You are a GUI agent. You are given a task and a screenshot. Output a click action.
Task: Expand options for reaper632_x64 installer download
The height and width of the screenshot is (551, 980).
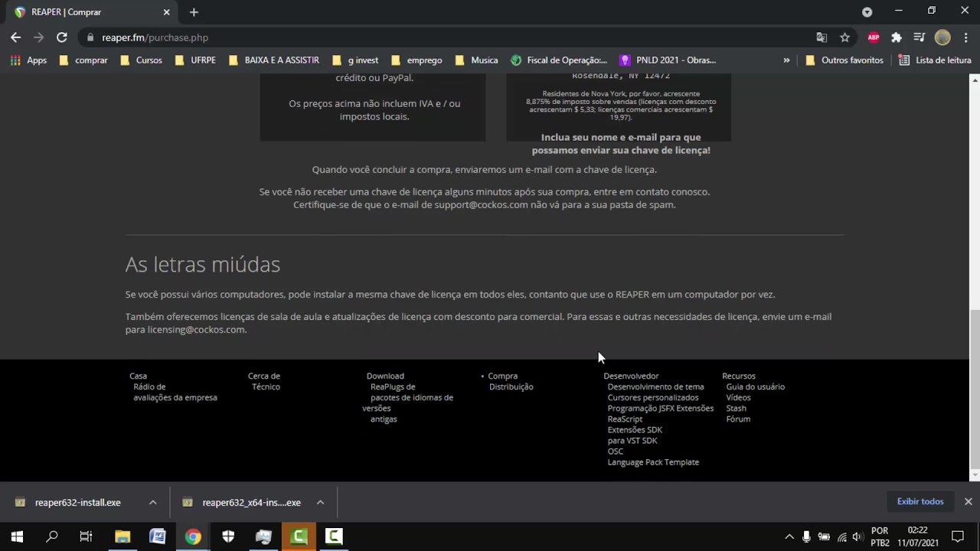pos(320,502)
